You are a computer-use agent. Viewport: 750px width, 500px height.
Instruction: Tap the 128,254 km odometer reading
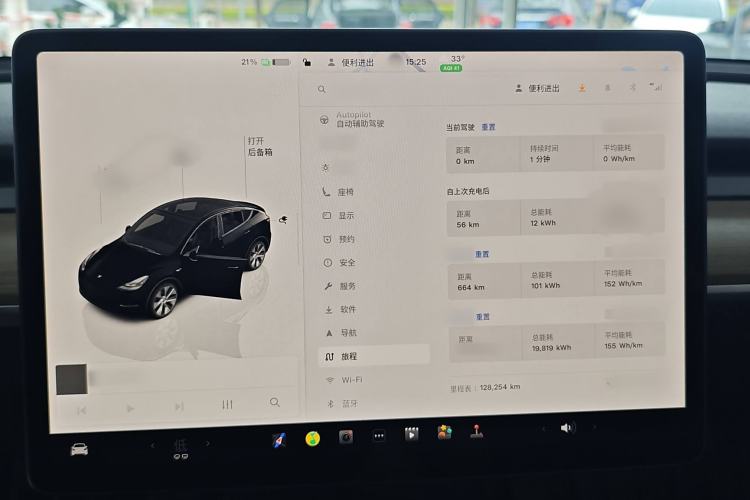click(500, 387)
